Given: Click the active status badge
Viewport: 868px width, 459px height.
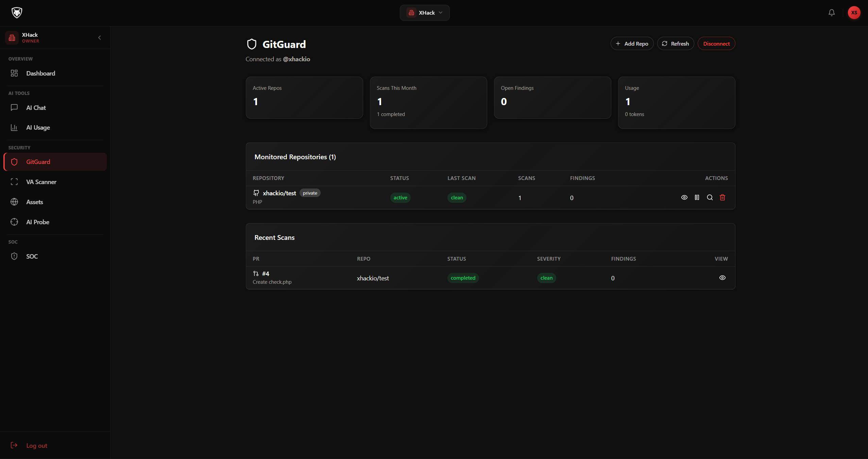Looking at the screenshot, I should (x=400, y=198).
